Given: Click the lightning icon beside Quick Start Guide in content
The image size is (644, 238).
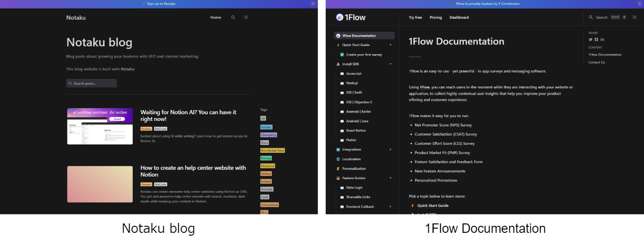Looking at the screenshot, I should tap(413, 206).
